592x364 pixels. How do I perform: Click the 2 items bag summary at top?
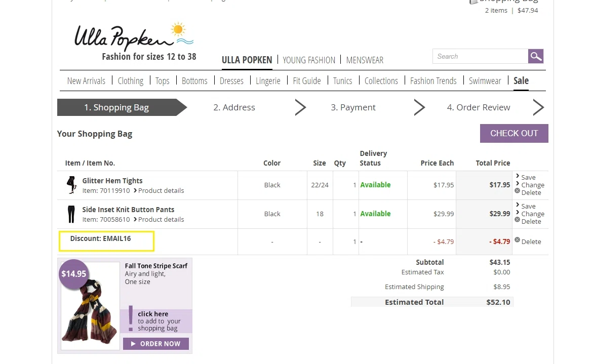point(496,11)
